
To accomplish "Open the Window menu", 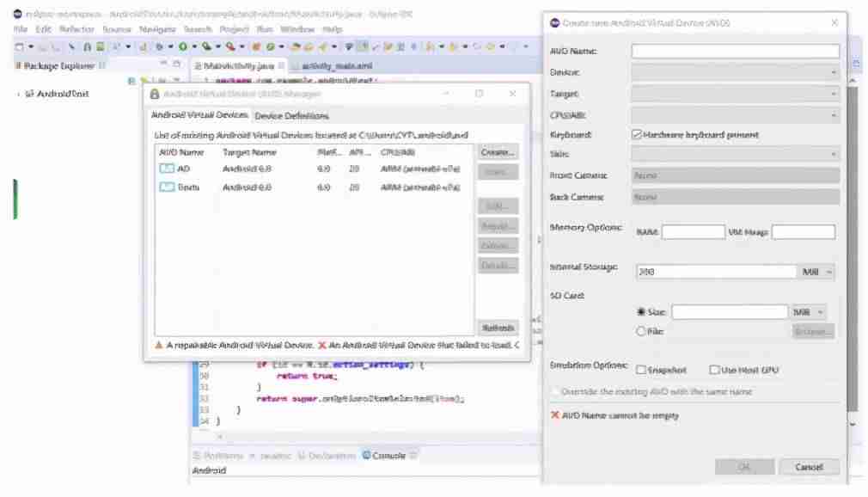I will point(296,29).
